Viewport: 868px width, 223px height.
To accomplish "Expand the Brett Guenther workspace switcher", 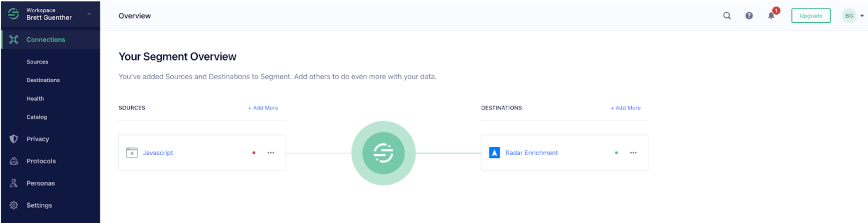I will [89, 14].
